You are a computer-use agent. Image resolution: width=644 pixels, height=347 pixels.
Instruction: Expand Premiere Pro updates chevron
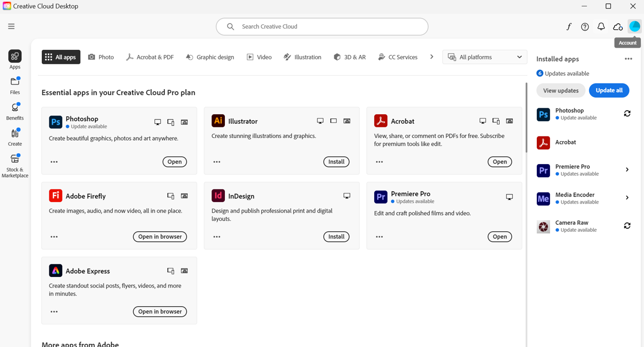(627, 170)
